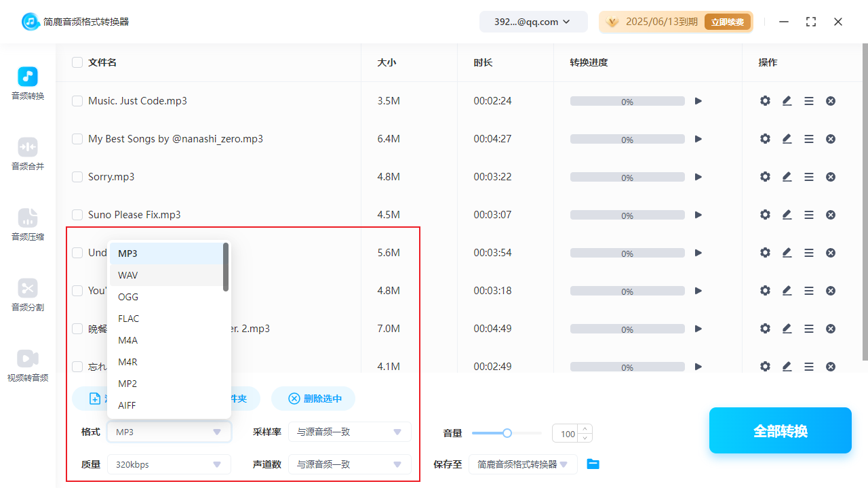Open settings gear for Music. Just Code.mp3

tap(765, 100)
